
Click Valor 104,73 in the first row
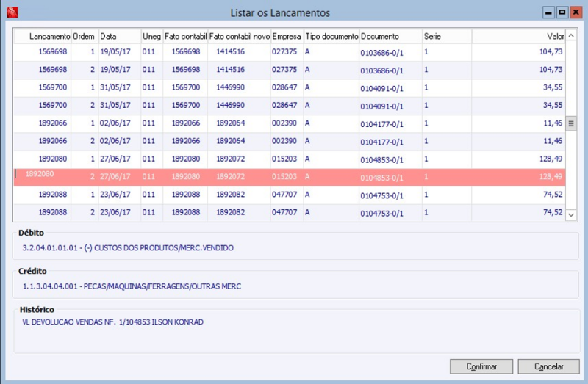(x=551, y=51)
